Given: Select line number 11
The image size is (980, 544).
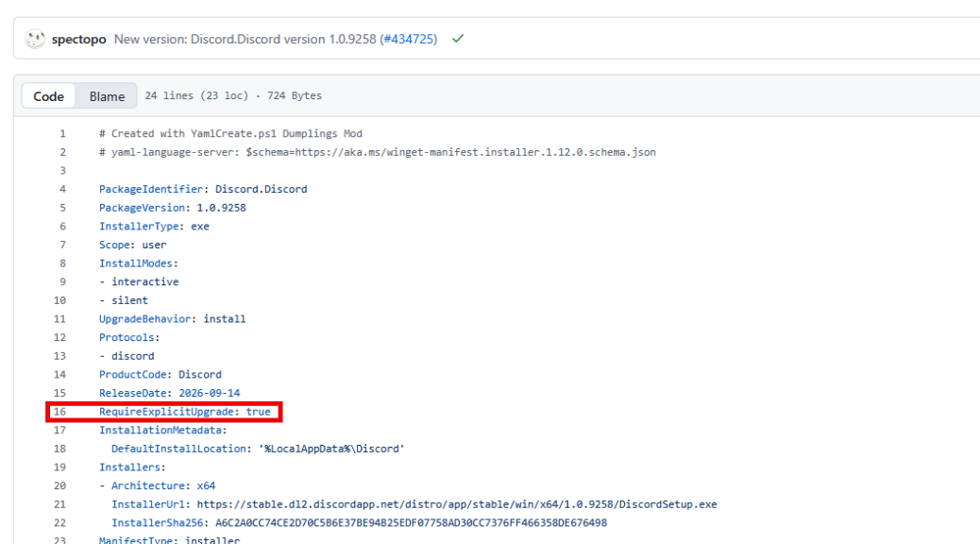Looking at the screenshot, I should click(59, 319).
